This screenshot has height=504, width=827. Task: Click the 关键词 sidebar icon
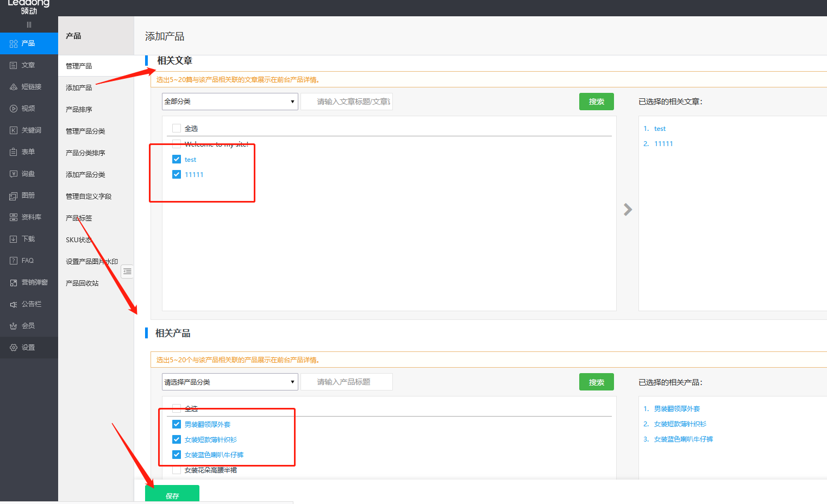(14, 130)
